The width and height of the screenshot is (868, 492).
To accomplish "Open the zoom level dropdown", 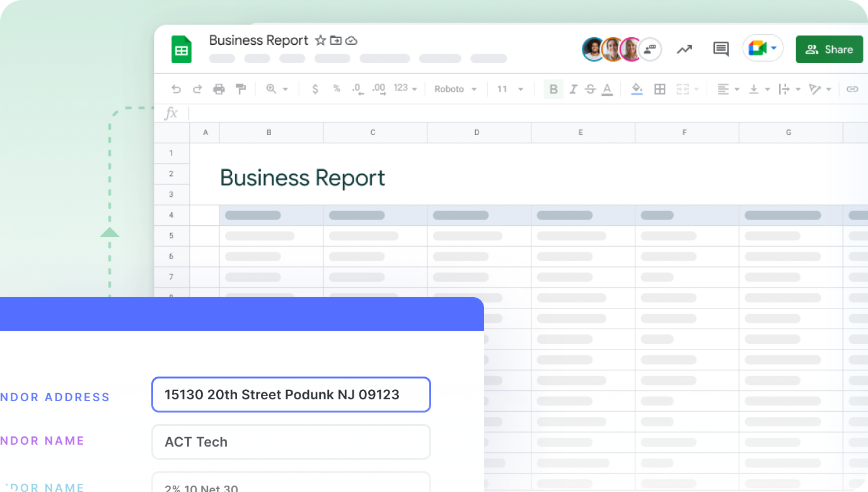I will pyautogui.click(x=277, y=90).
